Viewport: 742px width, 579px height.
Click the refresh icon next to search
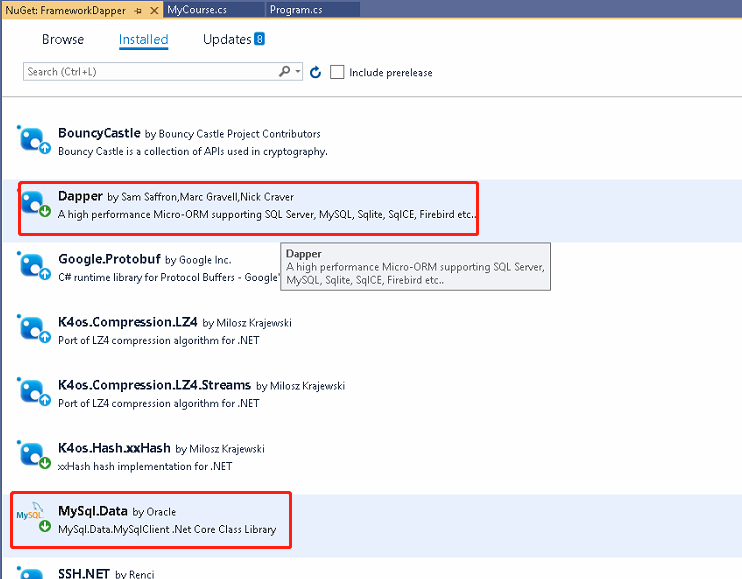point(316,72)
